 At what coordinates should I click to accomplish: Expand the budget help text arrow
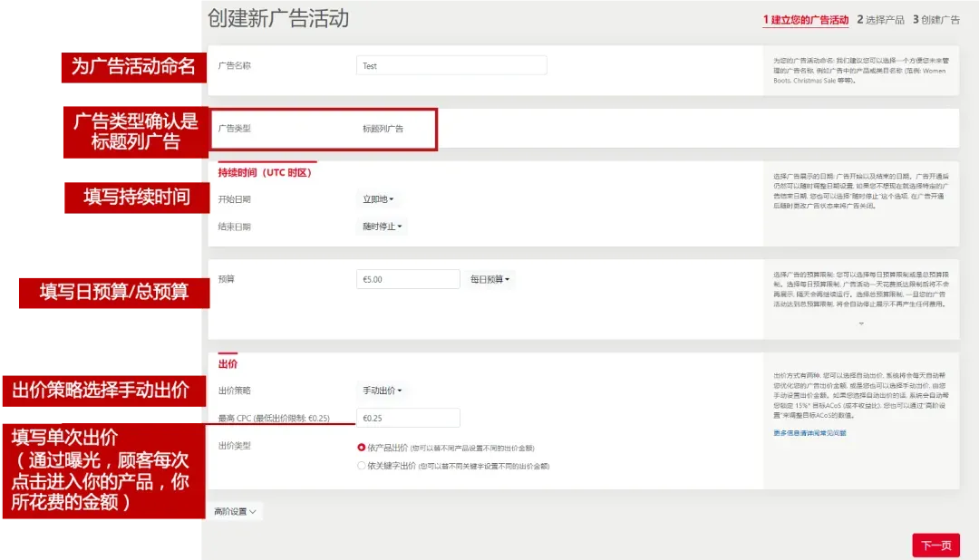pyautogui.click(x=861, y=323)
